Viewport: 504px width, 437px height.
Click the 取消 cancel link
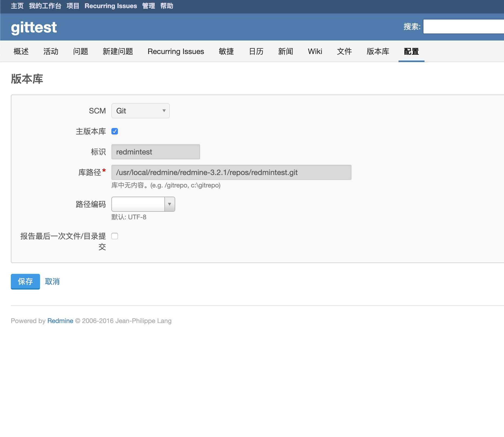coord(52,281)
